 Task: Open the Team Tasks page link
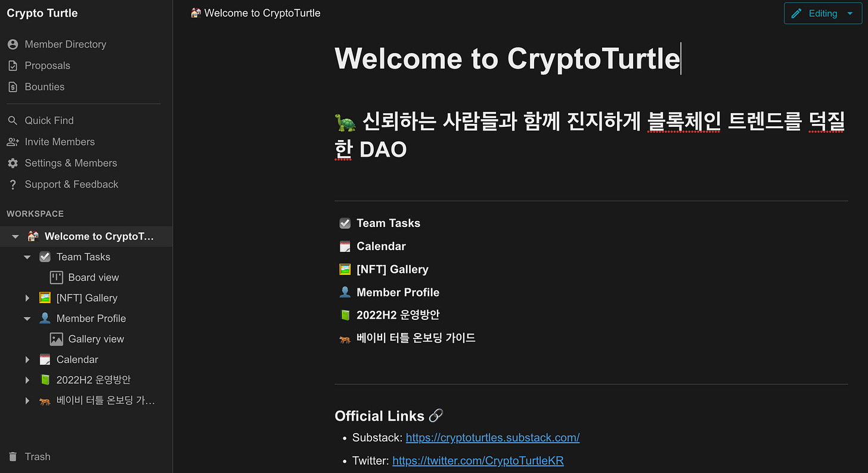pos(388,223)
